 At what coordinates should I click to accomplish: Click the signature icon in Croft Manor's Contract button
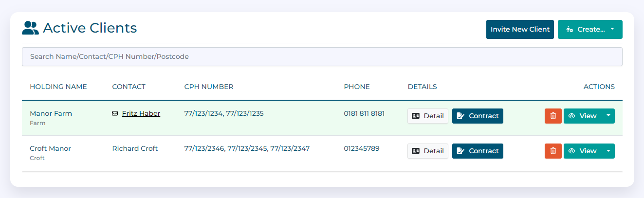[460, 151]
